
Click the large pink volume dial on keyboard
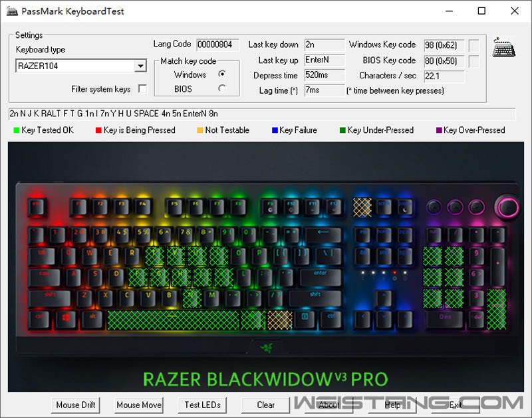pyautogui.click(x=507, y=207)
